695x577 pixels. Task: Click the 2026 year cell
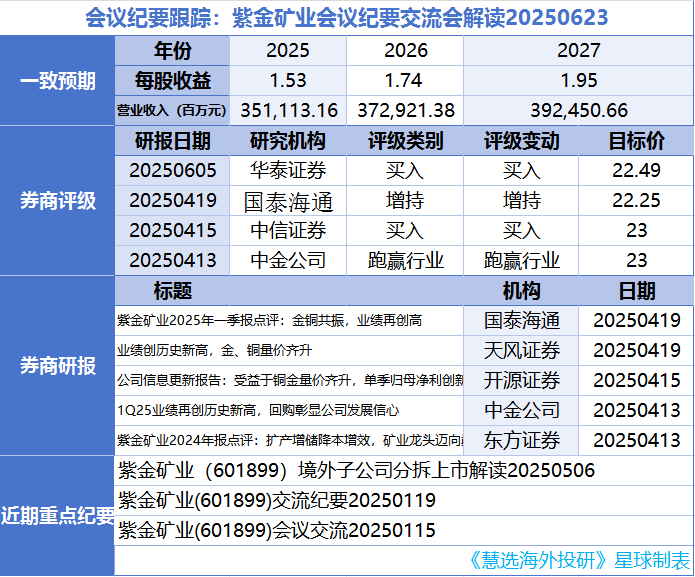tap(405, 51)
